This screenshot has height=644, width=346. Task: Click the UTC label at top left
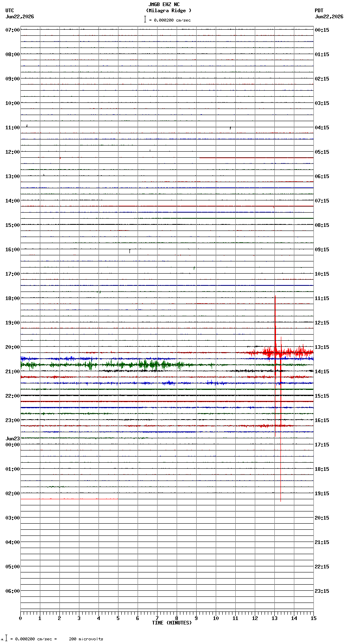(x=10, y=11)
